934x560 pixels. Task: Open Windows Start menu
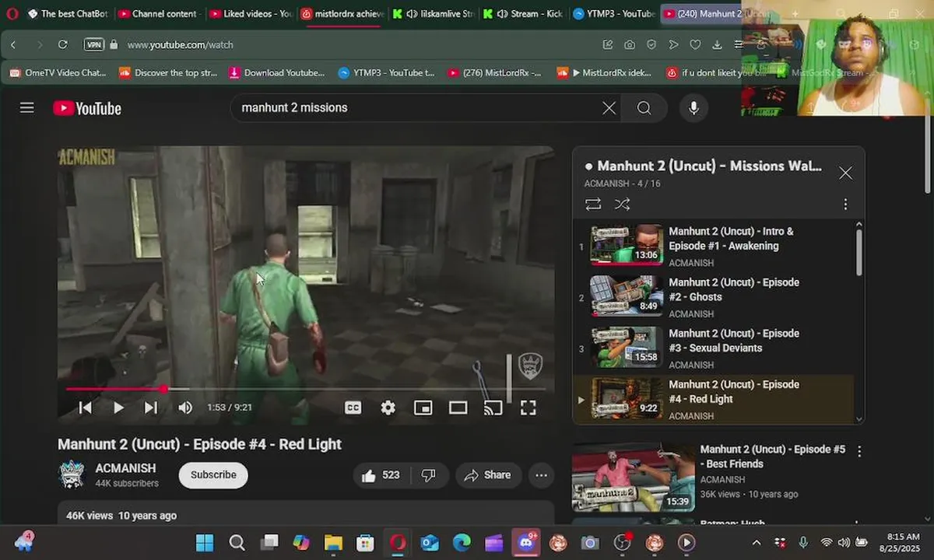pyautogui.click(x=205, y=542)
